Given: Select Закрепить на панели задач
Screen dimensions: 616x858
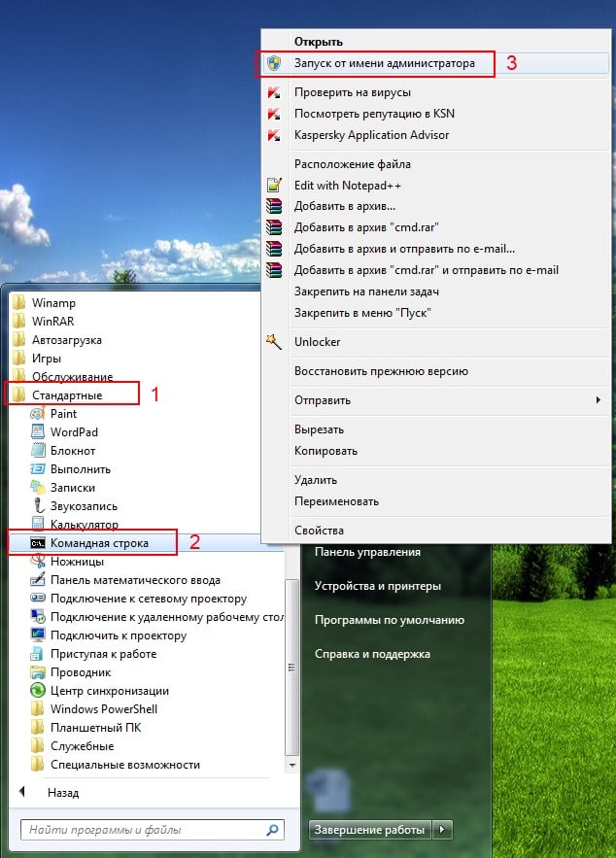Looking at the screenshot, I should (366, 291).
